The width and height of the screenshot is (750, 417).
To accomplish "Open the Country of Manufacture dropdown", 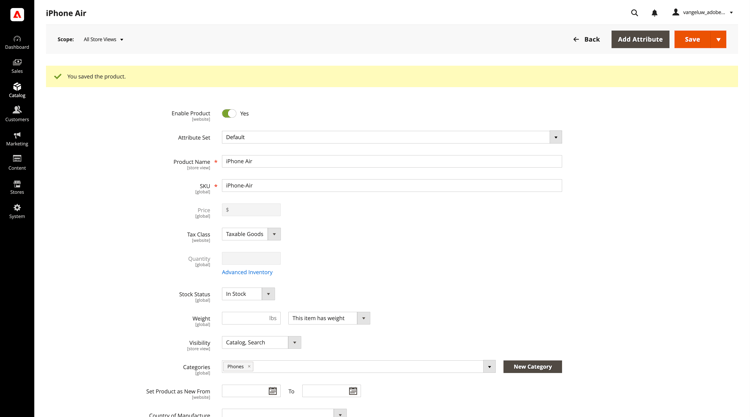I will [x=284, y=414].
